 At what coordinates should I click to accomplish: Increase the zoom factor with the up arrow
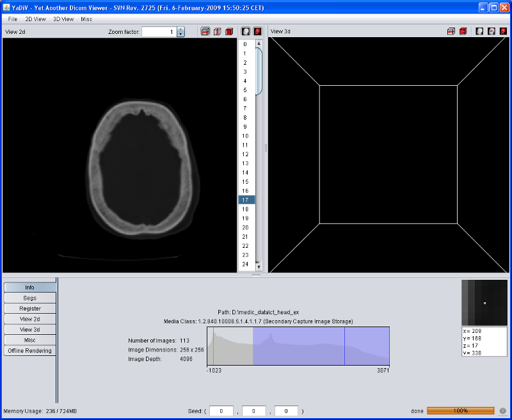[x=180, y=29]
